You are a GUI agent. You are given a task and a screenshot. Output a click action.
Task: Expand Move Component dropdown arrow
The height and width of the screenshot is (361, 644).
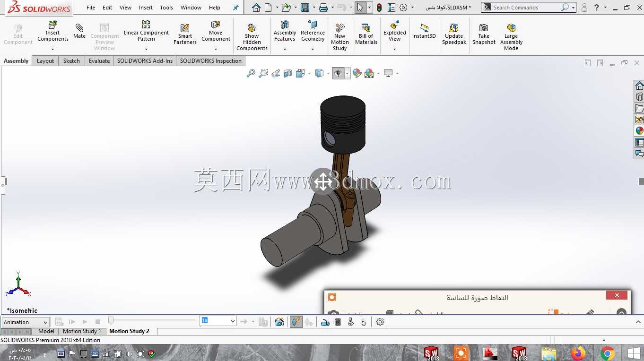[216, 49]
